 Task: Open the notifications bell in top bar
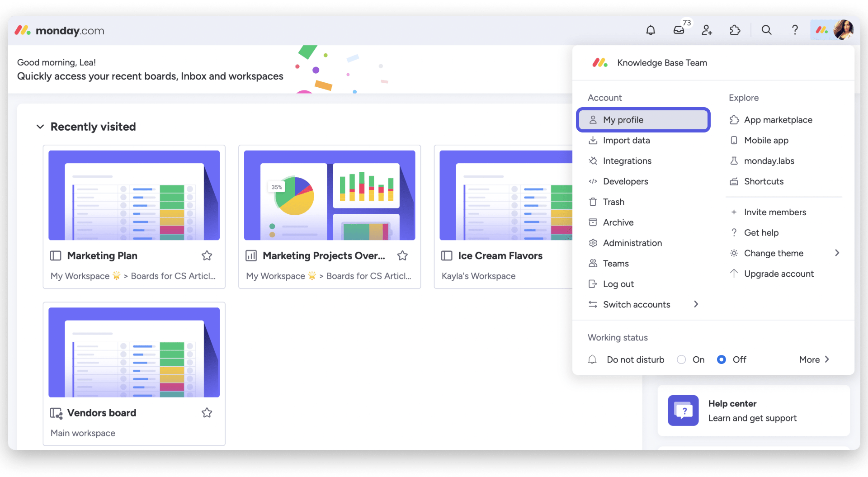tap(651, 30)
